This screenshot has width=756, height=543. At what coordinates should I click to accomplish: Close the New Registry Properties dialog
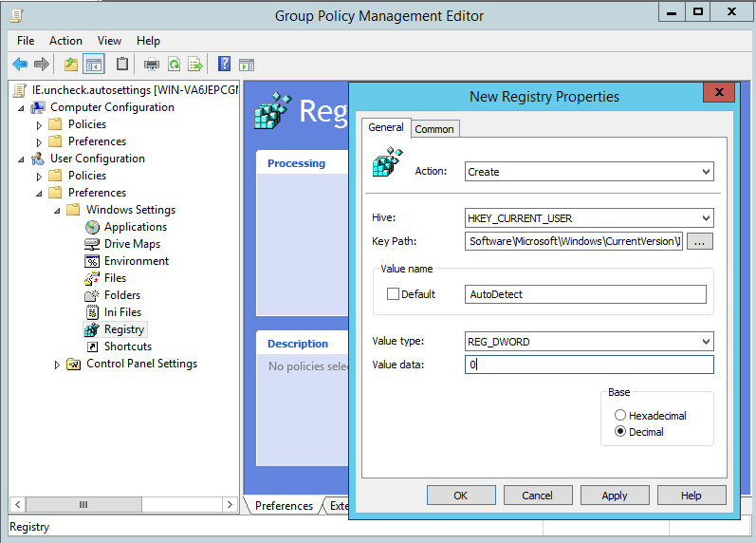tap(719, 92)
